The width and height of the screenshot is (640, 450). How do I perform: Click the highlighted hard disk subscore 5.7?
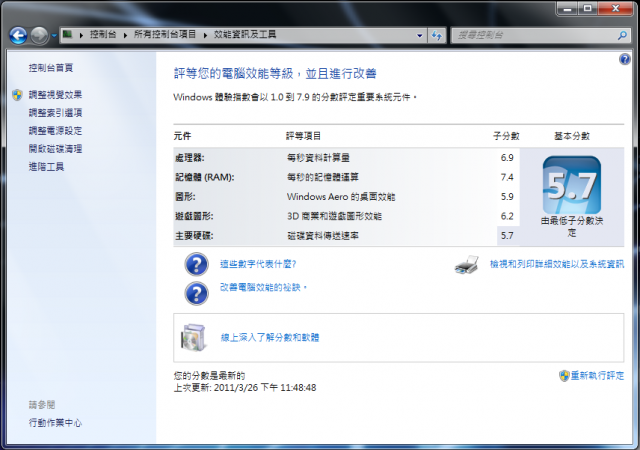[507, 236]
